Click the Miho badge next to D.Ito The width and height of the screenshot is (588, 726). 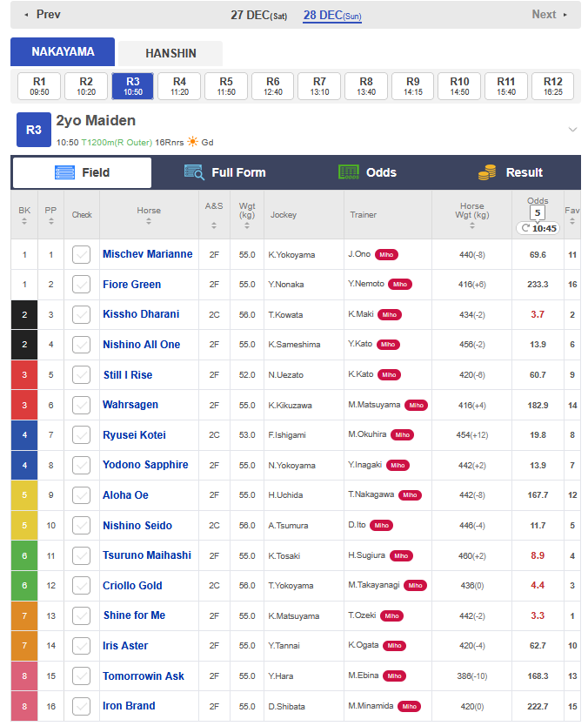[x=381, y=526]
